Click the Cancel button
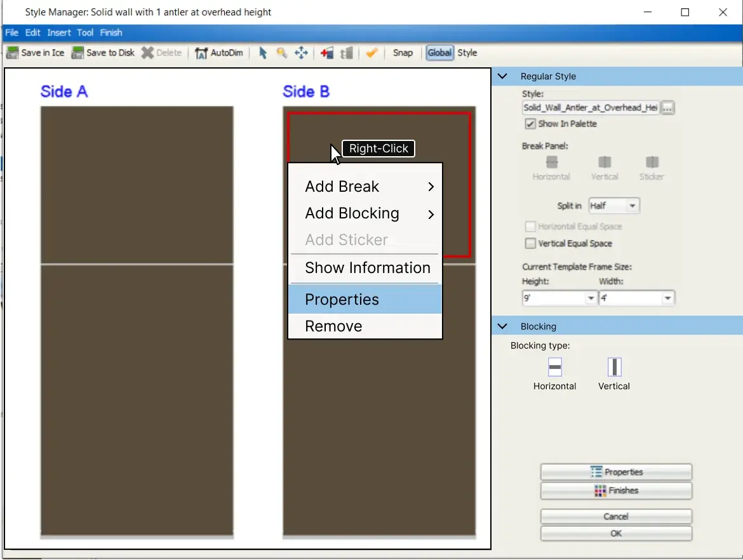Screen dimensions: 743x560 point(616,516)
